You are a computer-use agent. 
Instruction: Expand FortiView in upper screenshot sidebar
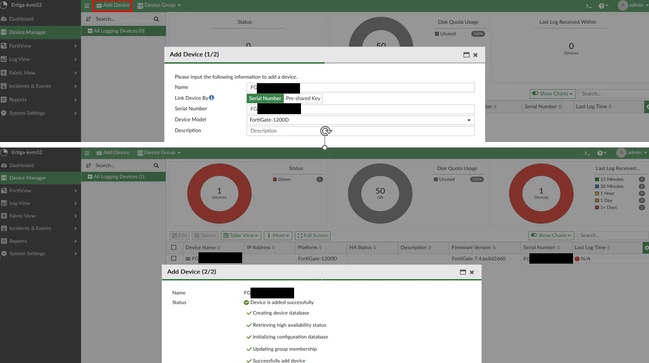pyautogui.click(x=40, y=46)
